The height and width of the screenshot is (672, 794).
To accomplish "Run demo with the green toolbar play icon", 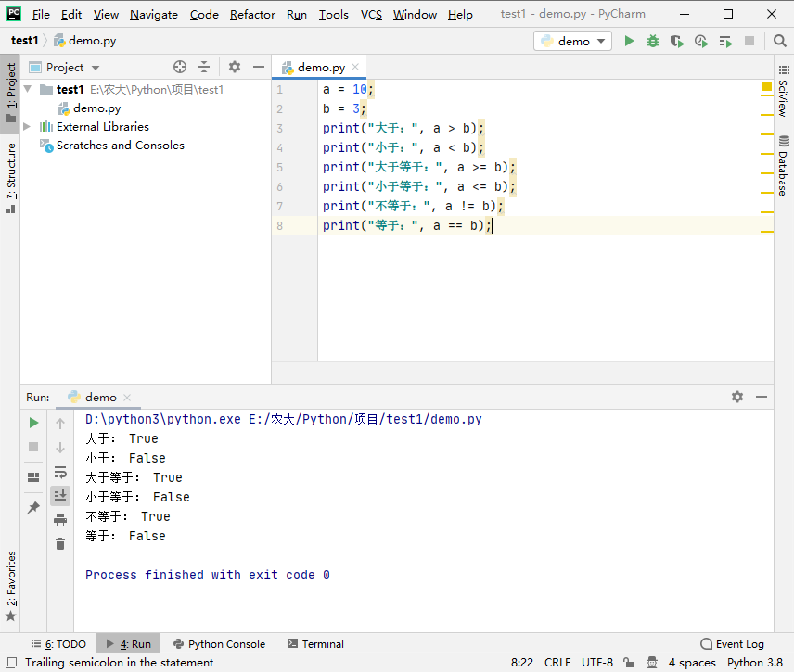I will (630, 41).
